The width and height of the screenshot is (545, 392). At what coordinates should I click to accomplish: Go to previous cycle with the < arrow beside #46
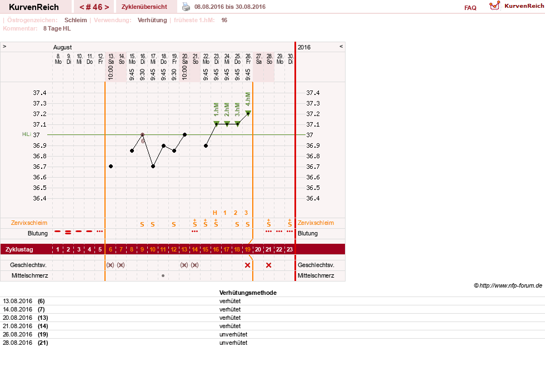82,7
